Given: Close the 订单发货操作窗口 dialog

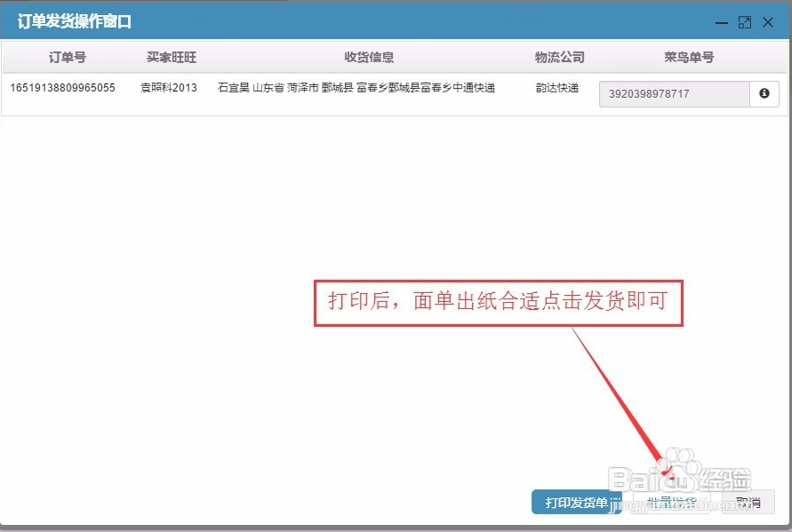Looking at the screenshot, I should coord(768,22).
